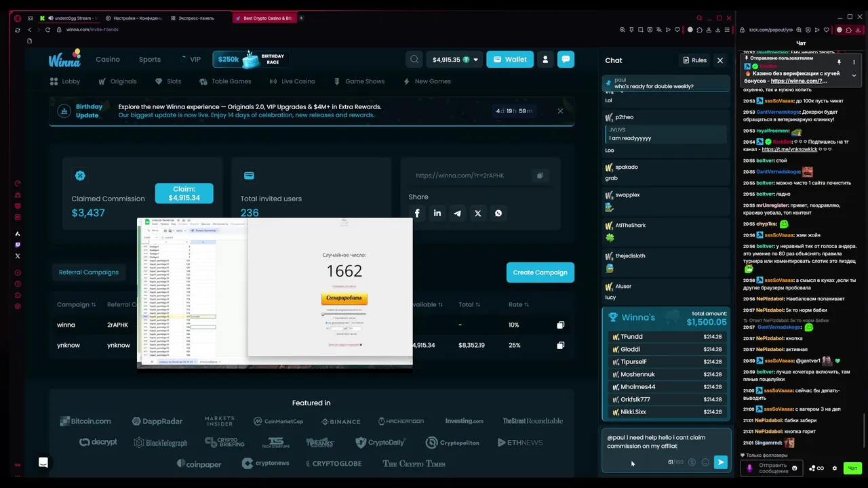Go to Table Games category
The image size is (868, 488).
[226, 81]
